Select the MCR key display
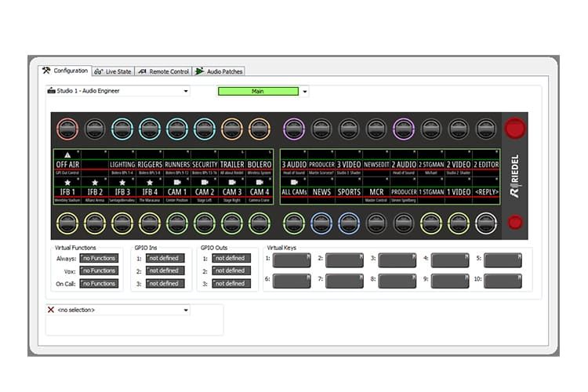Viewport: 588px width, 392px height. [x=376, y=191]
